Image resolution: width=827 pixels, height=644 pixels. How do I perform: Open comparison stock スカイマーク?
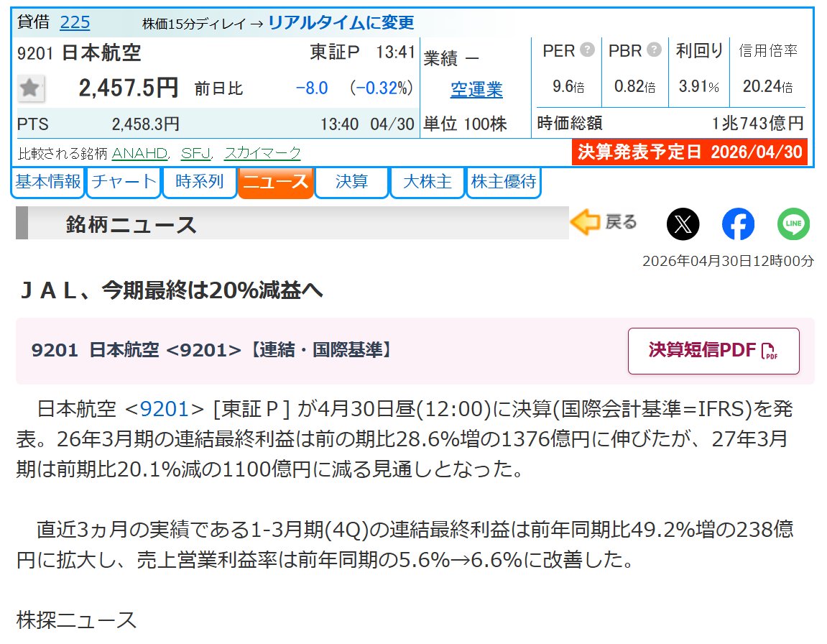(x=263, y=154)
